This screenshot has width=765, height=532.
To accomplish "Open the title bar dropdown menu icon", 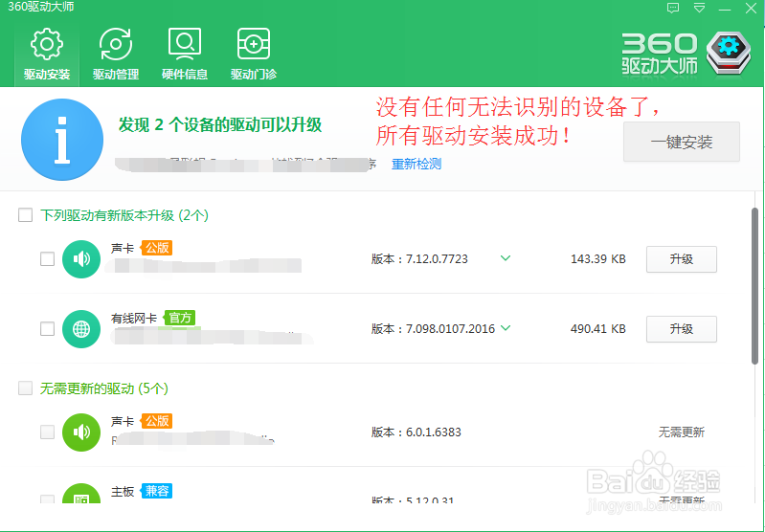I will [699, 9].
